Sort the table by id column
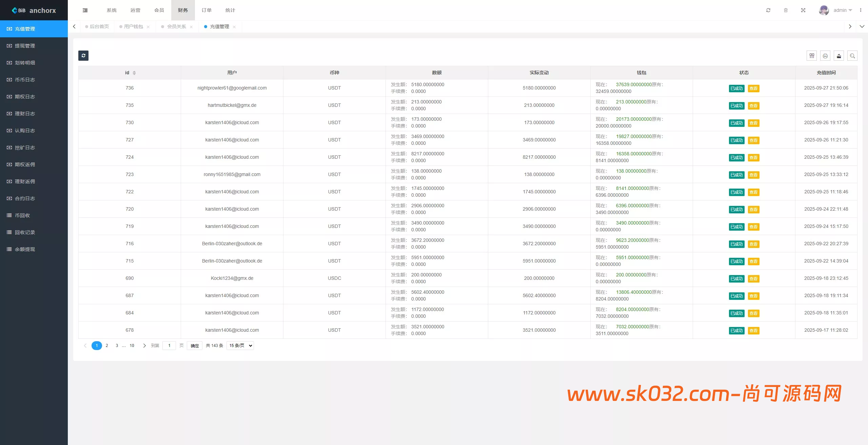Screen dimensions: 868x445 (x=134, y=73)
